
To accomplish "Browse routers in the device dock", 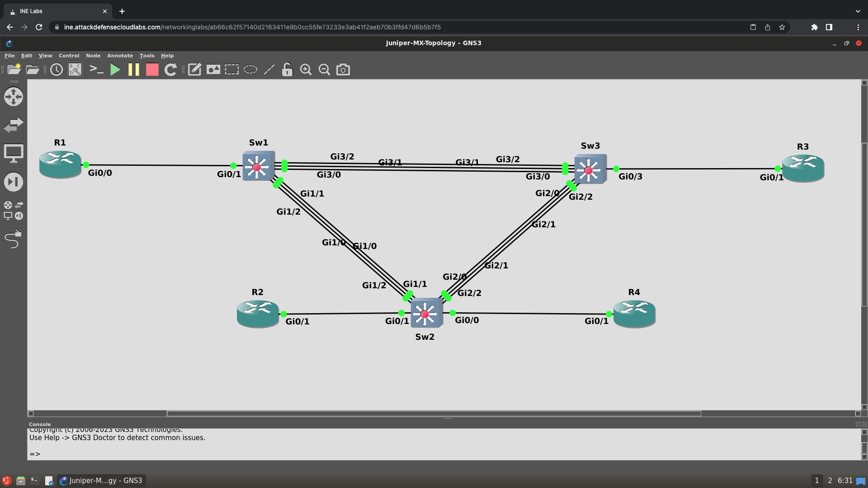I will click(x=14, y=97).
